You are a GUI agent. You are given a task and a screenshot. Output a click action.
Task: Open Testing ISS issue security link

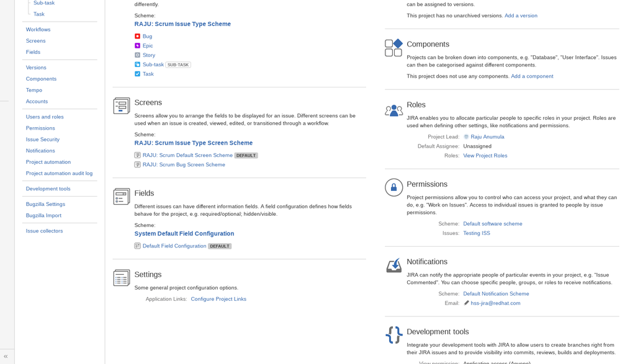click(x=477, y=233)
